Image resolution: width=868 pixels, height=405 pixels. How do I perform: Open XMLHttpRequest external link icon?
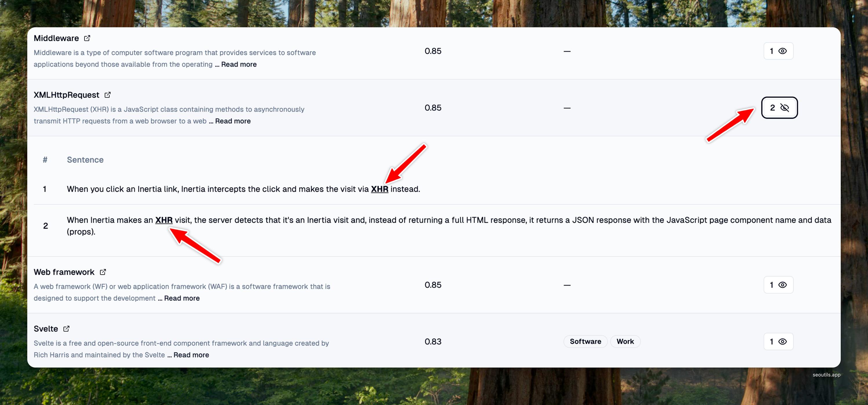107,95
